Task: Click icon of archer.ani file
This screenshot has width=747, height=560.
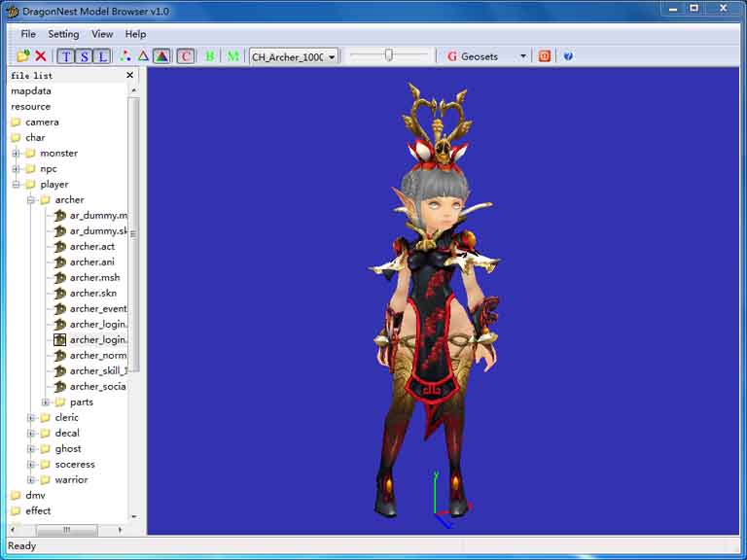Action: pyautogui.click(x=59, y=262)
